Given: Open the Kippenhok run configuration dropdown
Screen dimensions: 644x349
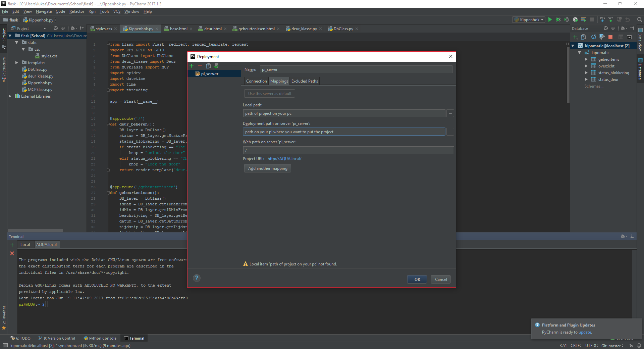Looking at the screenshot, I should pos(529,20).
